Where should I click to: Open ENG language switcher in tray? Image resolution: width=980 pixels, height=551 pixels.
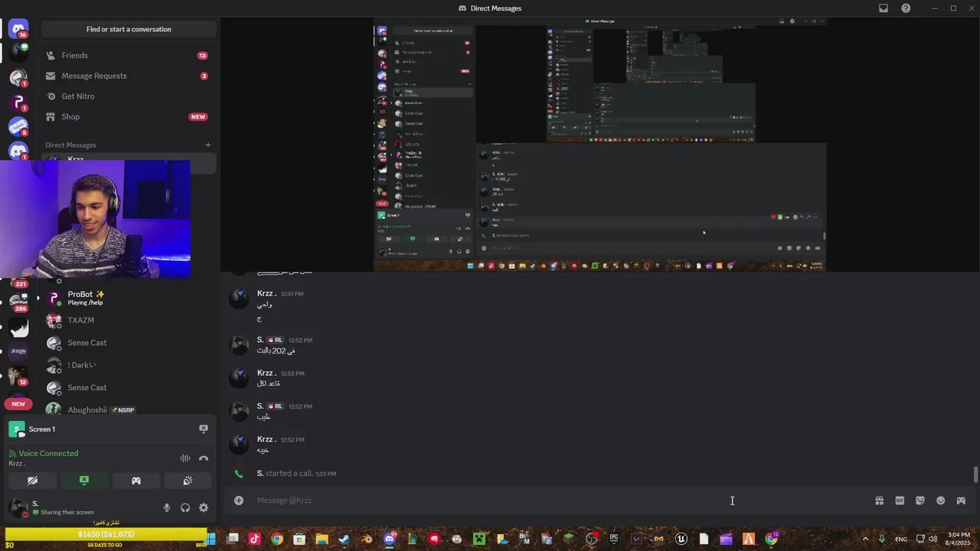pyautogui.click(x=901, y=539)
